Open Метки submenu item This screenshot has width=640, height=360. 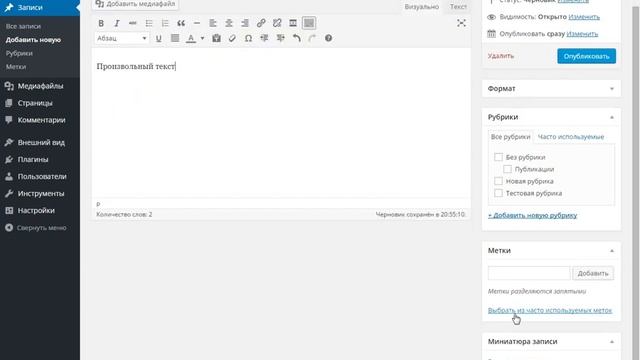click(16, 67)
